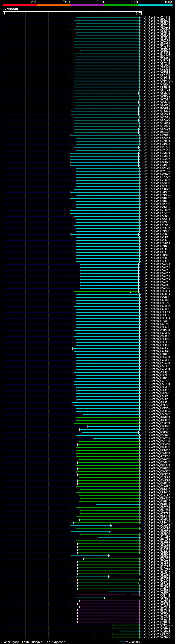
Task: Click the green alignment bar for UniRef100_B8XJK1
Action: pyautogui.click(x=107, y=291)
